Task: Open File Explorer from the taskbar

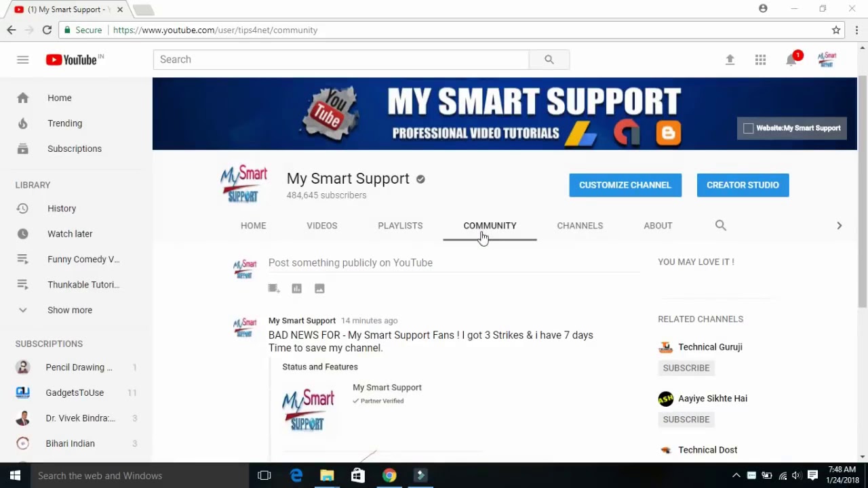Action: (x=327, y=475)
